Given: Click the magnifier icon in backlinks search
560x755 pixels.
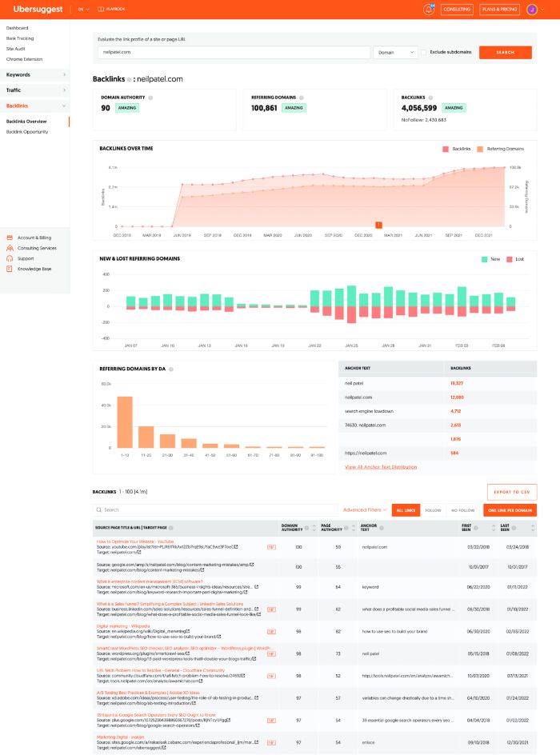Looking at the screenshot, I should coord(98,510).
